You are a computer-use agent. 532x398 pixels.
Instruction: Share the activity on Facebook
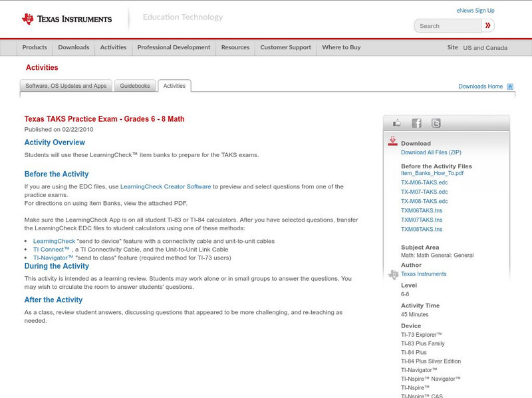click(x=416, y=122)
